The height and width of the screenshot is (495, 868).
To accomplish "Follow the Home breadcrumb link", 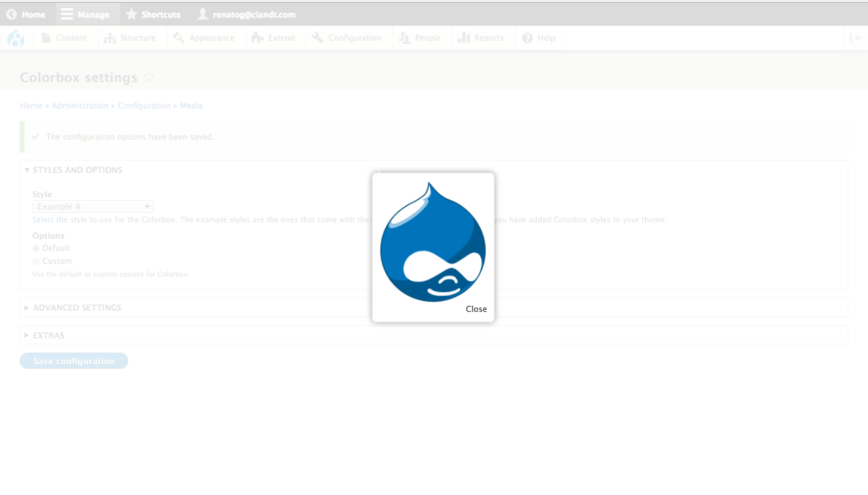I will pos(31,106).
